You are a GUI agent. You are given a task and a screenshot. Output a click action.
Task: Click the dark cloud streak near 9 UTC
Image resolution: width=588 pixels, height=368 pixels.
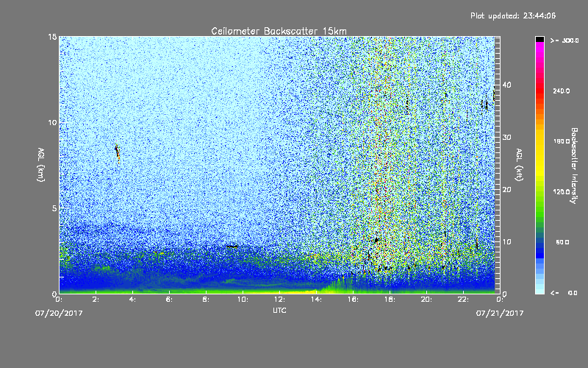pyautogui.click(x=232, y=247)
